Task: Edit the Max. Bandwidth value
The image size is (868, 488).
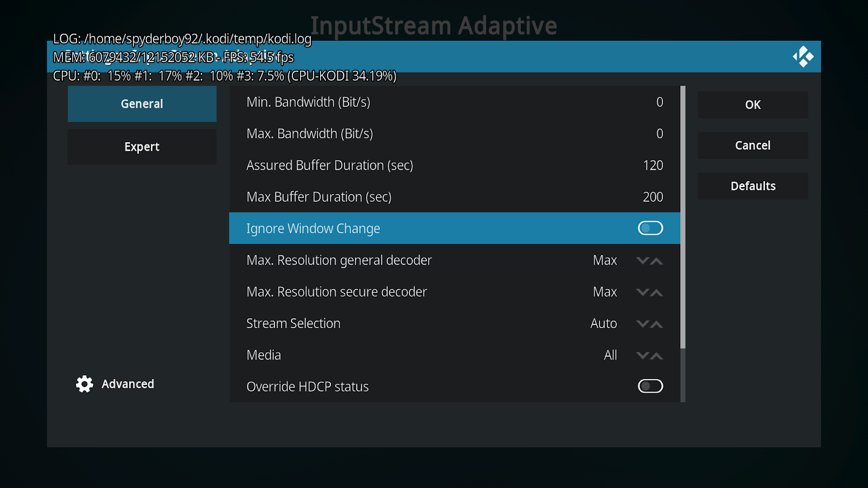Action: pos(455,133)
